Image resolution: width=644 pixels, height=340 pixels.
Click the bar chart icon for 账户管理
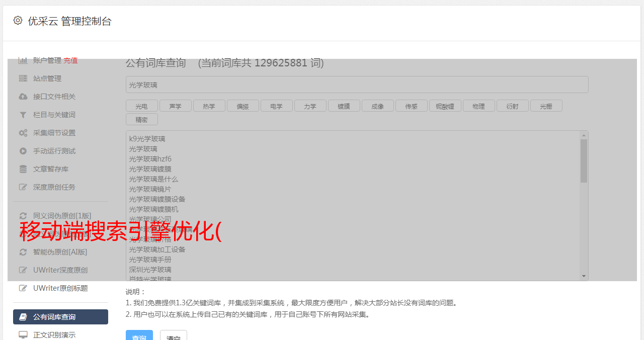click(x=23, y=60)
